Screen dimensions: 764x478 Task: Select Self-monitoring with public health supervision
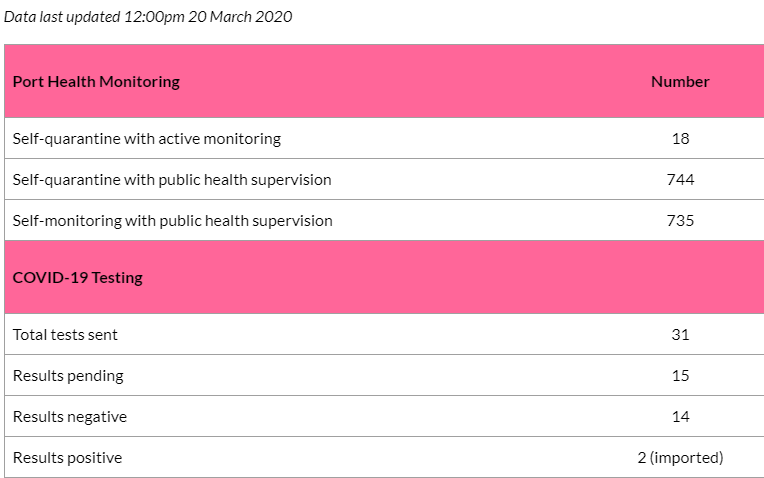pyautogui.click(x=172, y=221)
